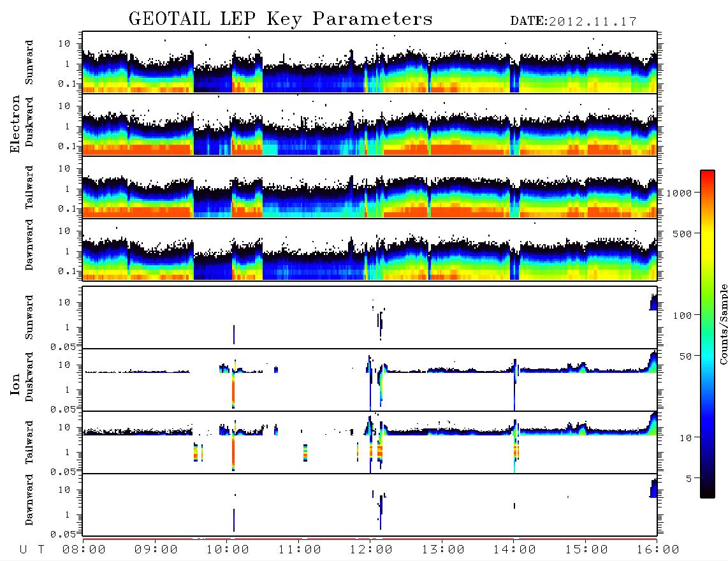
Task: Click the '15:00' time tick label
Action: point(586,550)
